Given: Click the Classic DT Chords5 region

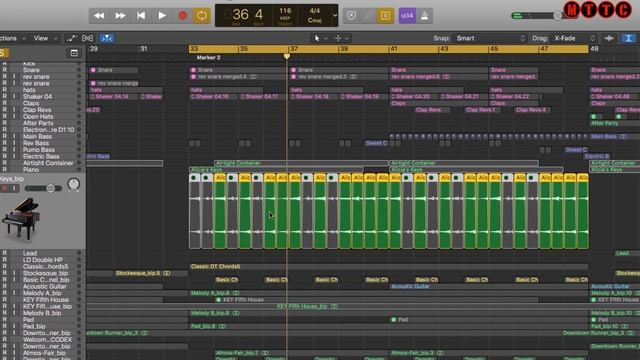Looking at the screenshot, I should (389, 267).
